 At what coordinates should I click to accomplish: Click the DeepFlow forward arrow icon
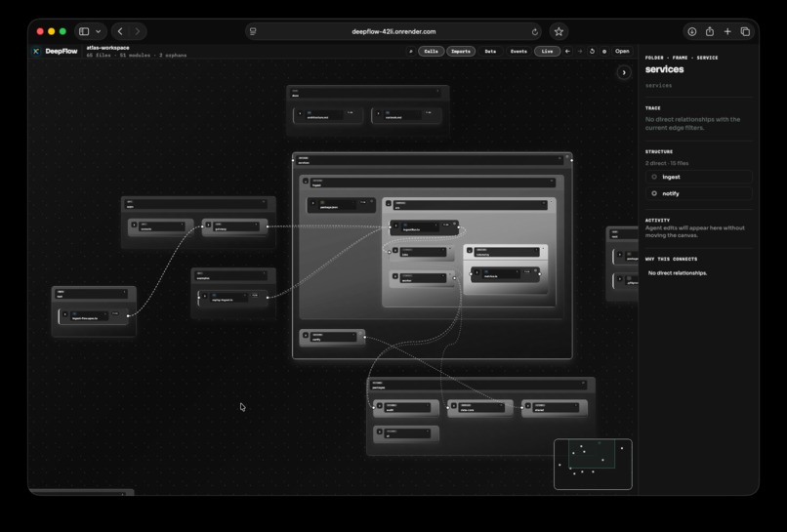click(580, 51)
